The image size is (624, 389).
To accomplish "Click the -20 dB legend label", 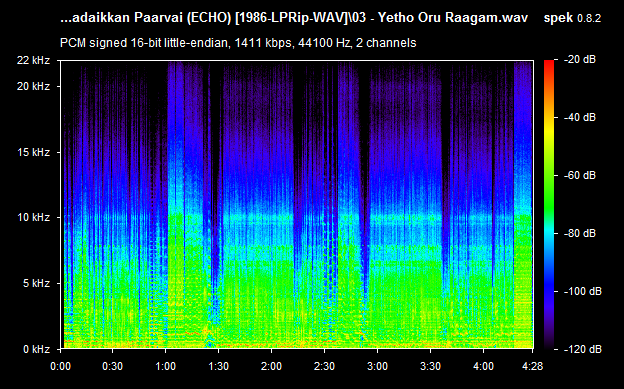I will tap(580, 59).
